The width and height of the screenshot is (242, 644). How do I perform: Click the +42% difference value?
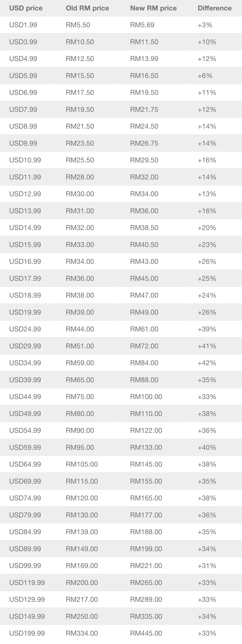pos(207,363)
